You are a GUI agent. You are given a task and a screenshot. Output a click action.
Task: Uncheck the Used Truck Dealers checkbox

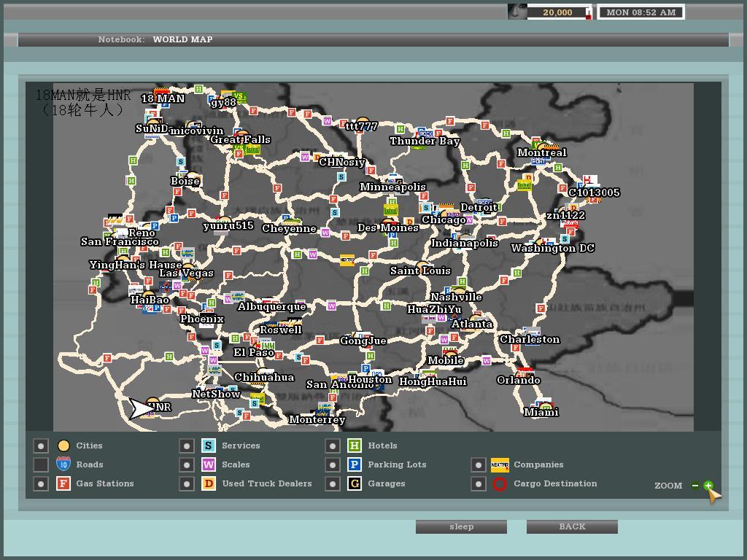click(187, 483)
